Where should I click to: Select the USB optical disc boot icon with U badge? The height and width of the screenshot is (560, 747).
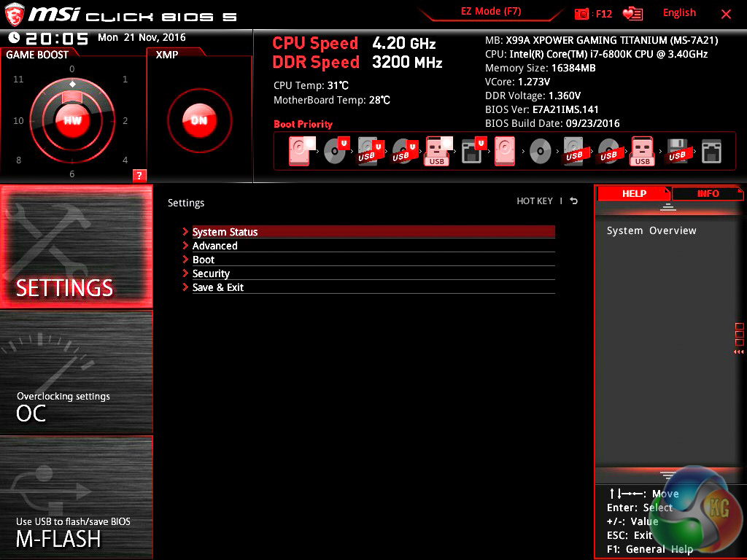pos(405,152)
